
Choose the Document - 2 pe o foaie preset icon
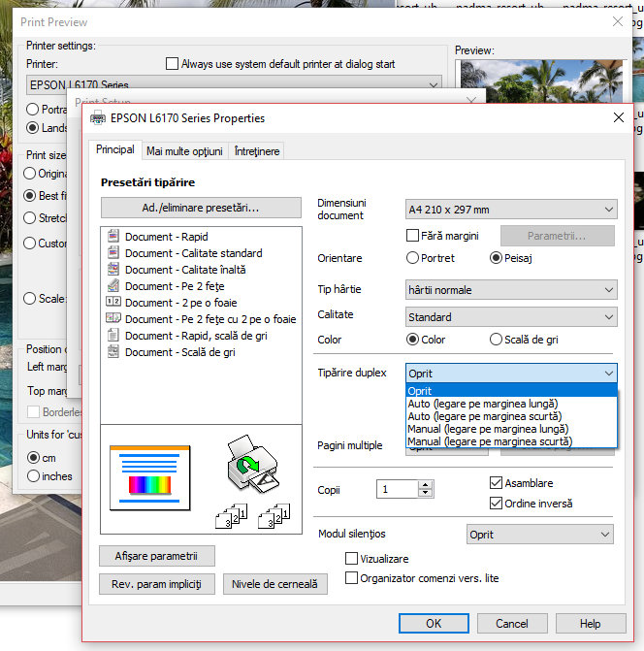click(x=113, y=303)
